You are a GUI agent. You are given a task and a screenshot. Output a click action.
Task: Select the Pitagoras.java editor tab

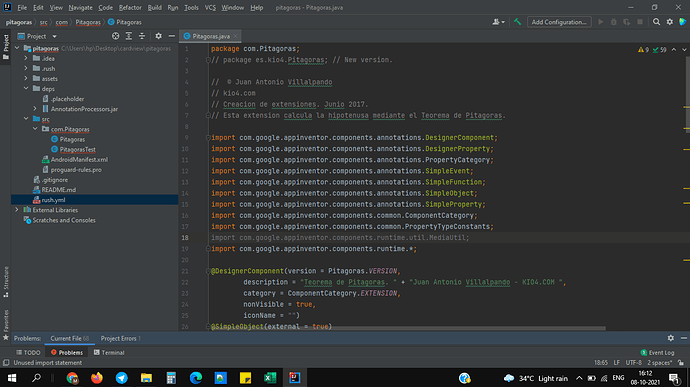tap(211, 36)
